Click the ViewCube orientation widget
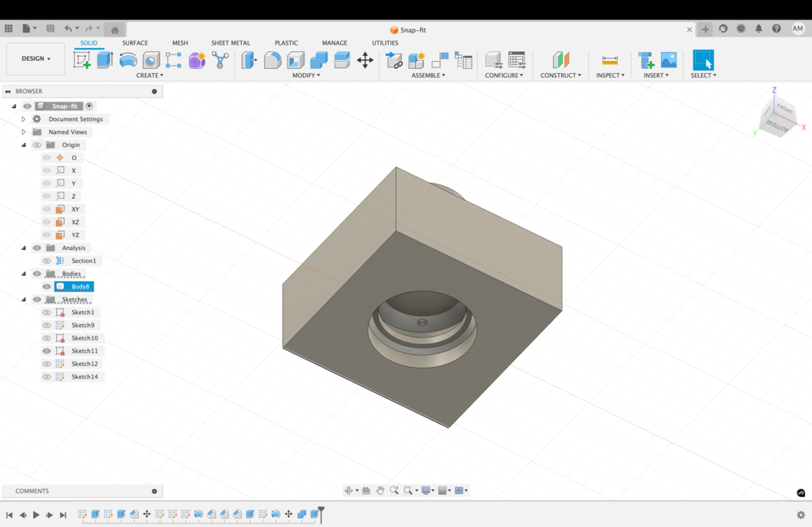 778,119
